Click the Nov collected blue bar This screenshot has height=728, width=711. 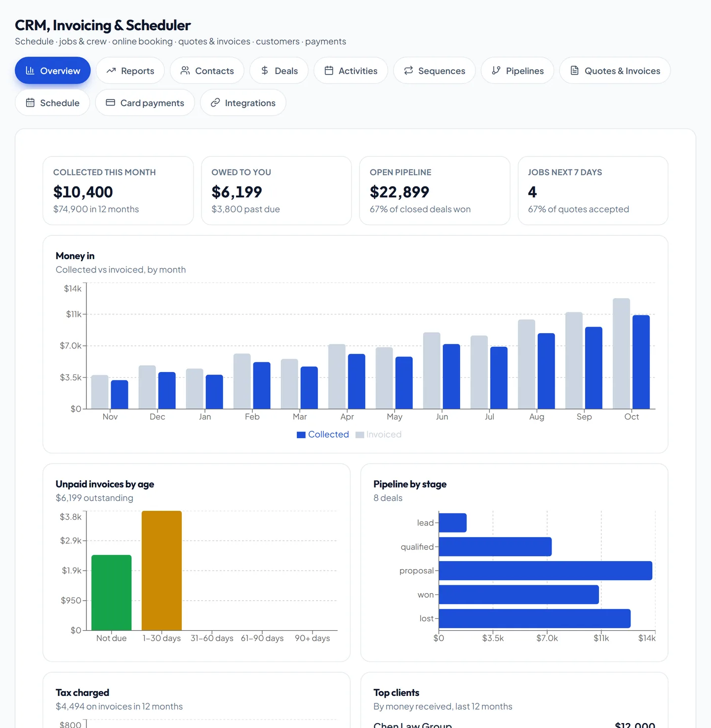click(x=119, y=394)
